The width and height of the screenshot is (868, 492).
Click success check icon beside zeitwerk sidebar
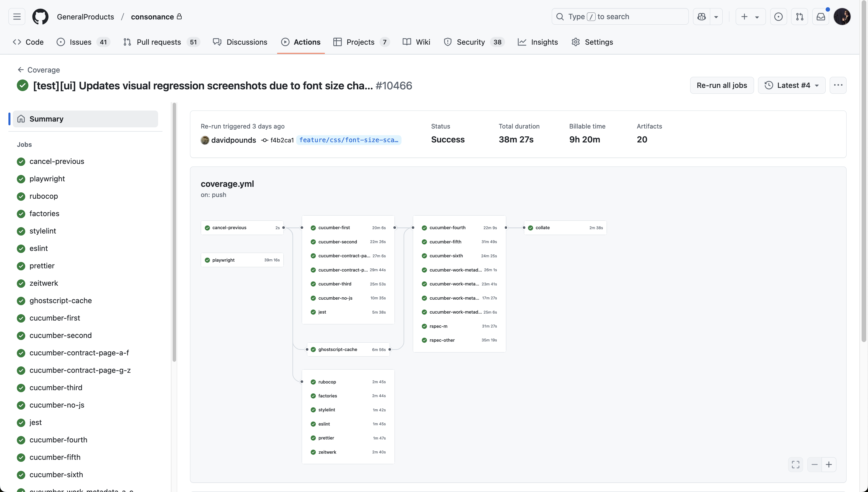21,283
